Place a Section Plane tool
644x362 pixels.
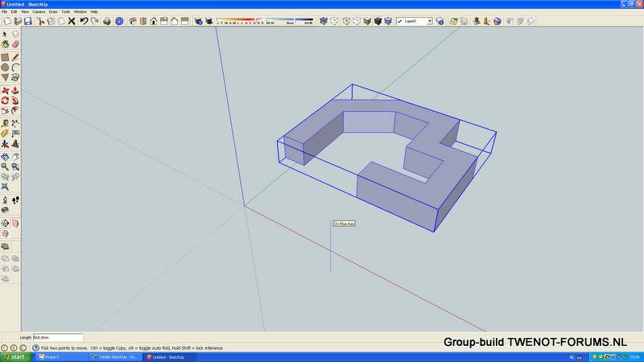(x=5, y=224)
